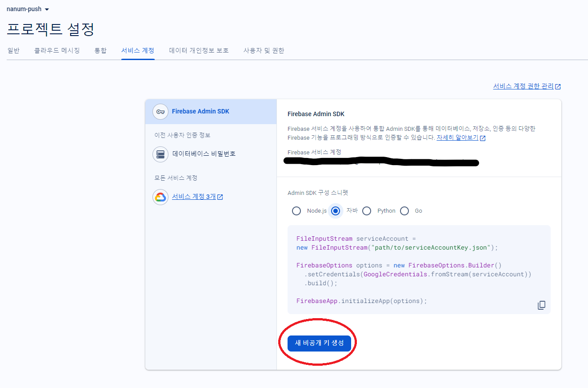
Task: Click the key icon next to Firebase Admin SDK
Action: pyautogui.click(x=160, y=112)
